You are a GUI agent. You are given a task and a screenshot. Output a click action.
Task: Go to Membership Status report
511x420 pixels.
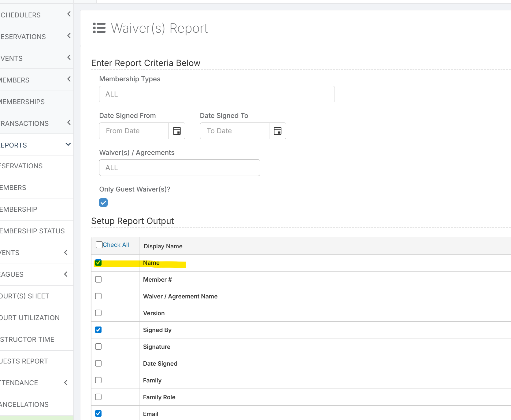(32, 231)
